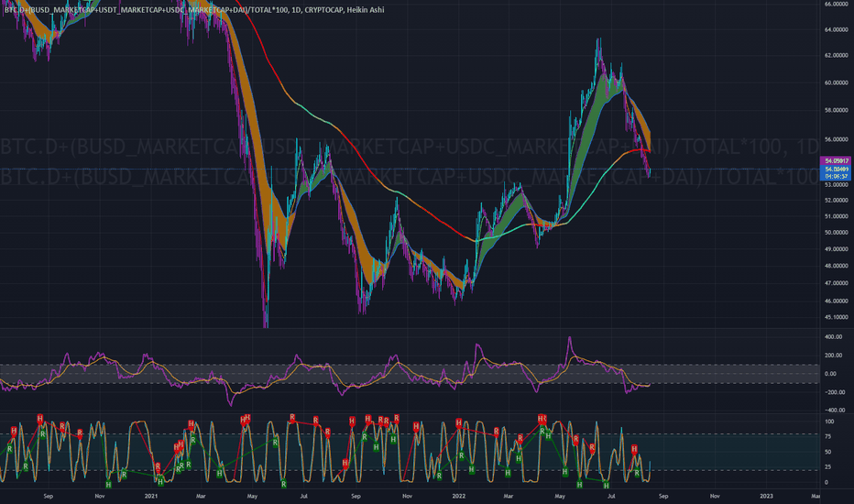Image resolution: width=854 pixels, height=504 pixels.
Task: Click the 64.00000 price axis label
Action: pyautogui.click(x=837, y=30)
